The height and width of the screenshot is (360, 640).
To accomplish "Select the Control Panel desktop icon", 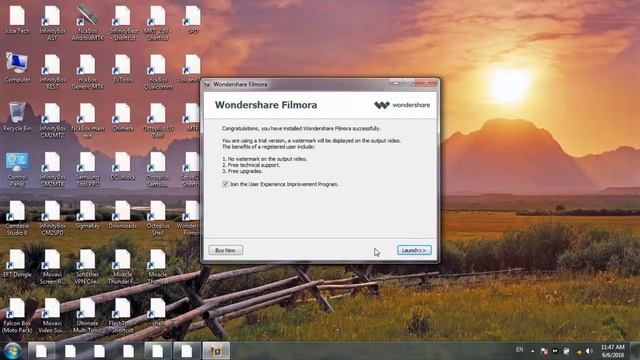I will 17,169.
